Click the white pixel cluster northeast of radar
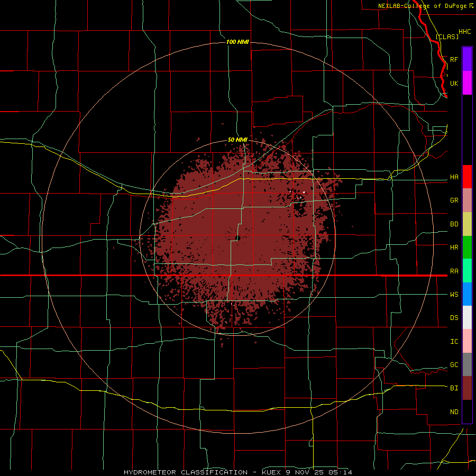The image size is (476, 476). pos(304,192)
